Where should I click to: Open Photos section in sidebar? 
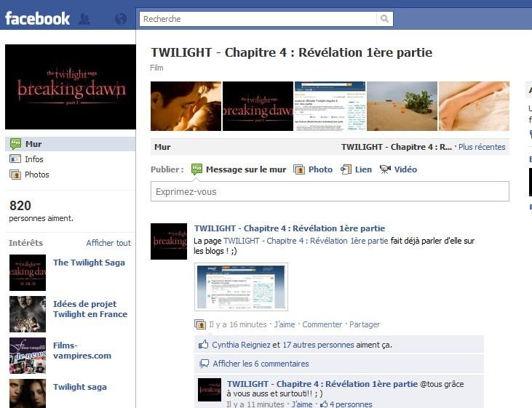coord(36,175)
